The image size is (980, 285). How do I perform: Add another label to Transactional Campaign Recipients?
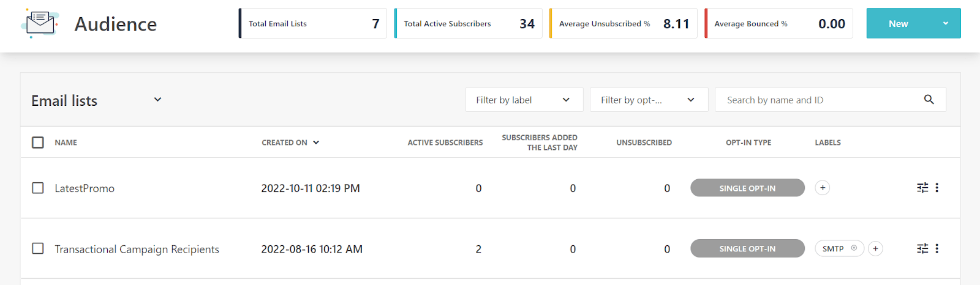coord(875,248)
